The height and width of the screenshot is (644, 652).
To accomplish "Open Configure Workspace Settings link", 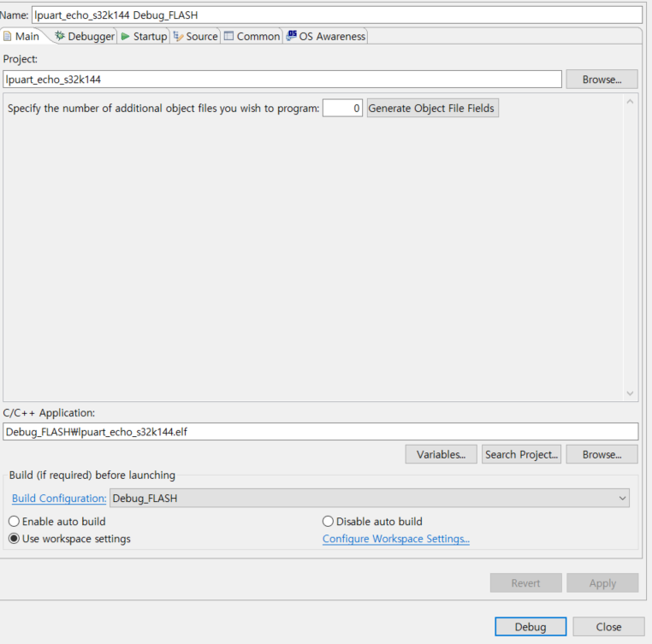I will pyautogui.click(x=396, y=539).
